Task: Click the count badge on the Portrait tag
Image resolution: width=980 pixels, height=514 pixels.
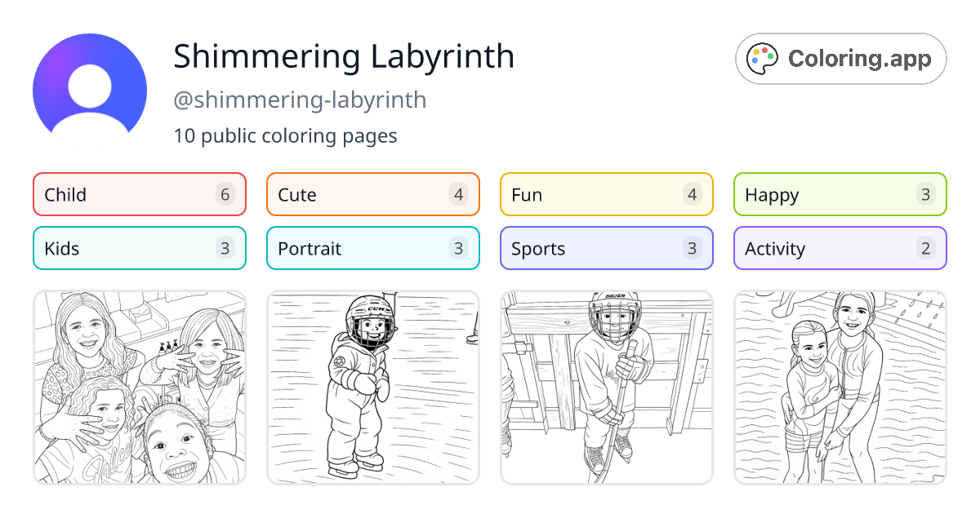Action: pos(458,248)
